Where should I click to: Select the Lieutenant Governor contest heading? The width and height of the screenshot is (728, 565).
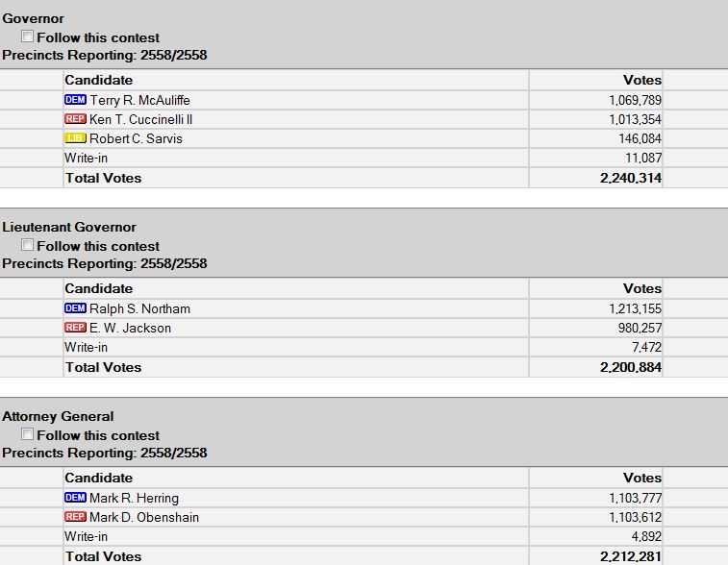tap(69, 227)
